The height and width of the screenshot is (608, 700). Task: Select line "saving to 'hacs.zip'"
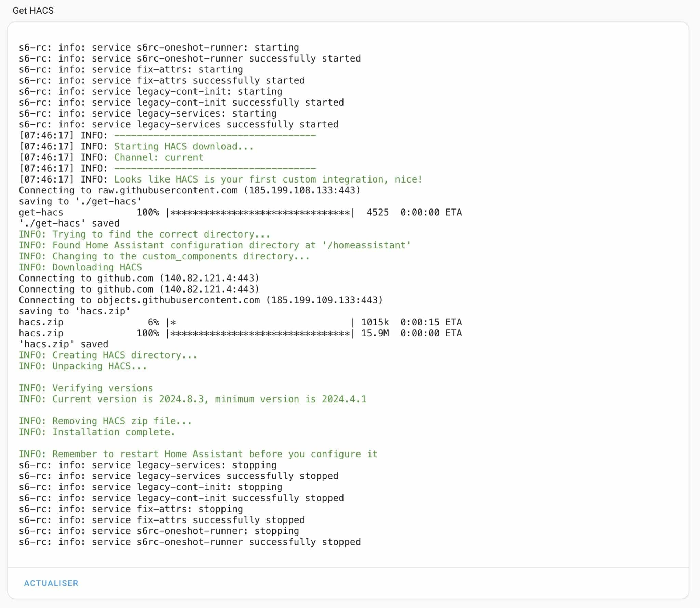point(75,311)
